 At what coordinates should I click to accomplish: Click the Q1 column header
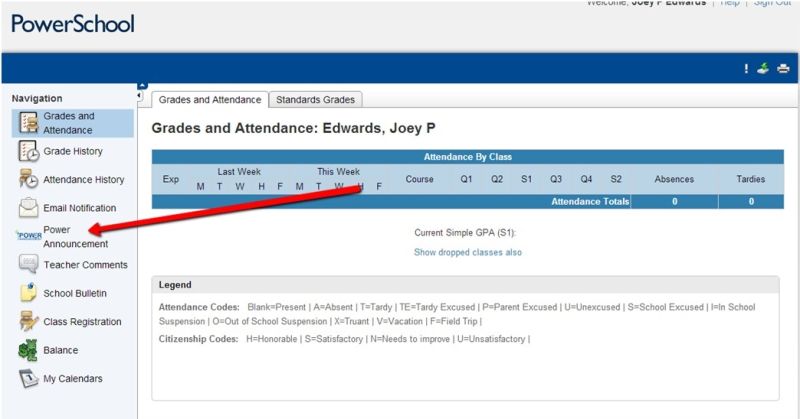click(x=466, y=179)
